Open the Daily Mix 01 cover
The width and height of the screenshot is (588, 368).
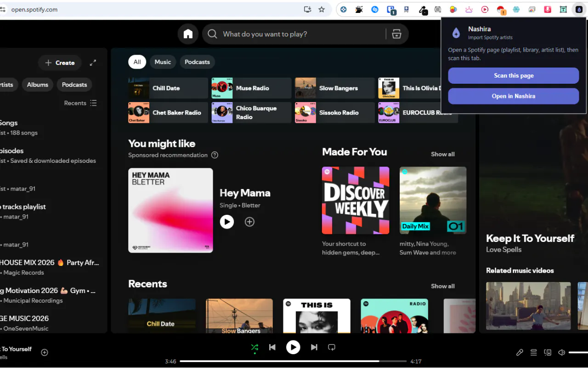pos(433,201)
